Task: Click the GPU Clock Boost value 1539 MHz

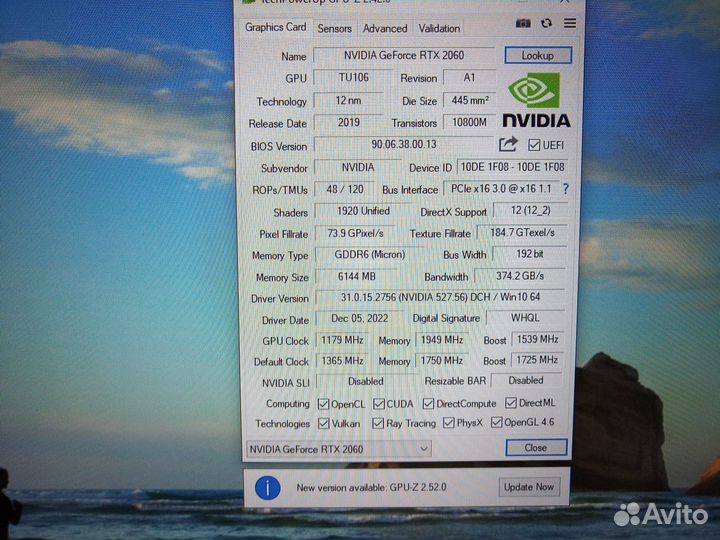Action: [x=537, y=339]
